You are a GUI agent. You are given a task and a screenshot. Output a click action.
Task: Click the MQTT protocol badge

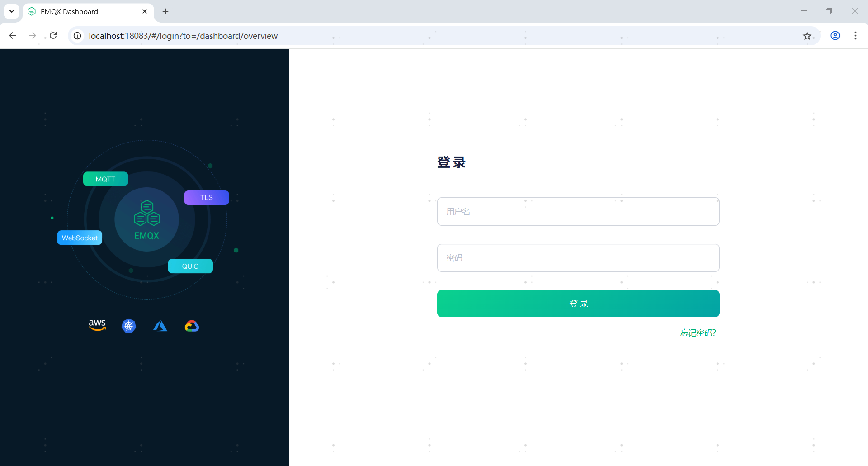[x=106, y=179]
